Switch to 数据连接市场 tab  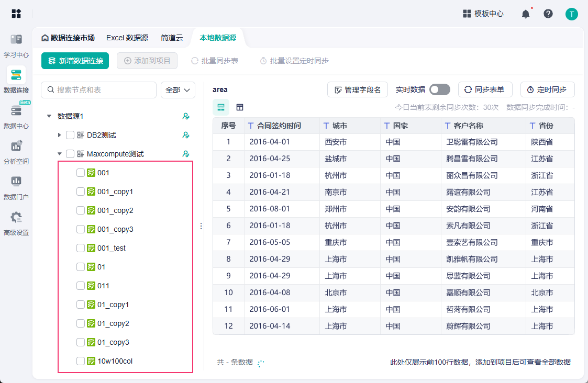pos(68,38)
